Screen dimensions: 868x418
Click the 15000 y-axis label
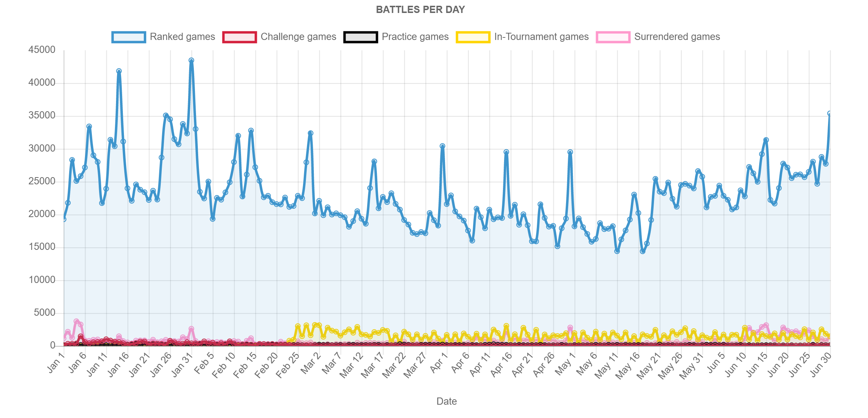(42, 247)
